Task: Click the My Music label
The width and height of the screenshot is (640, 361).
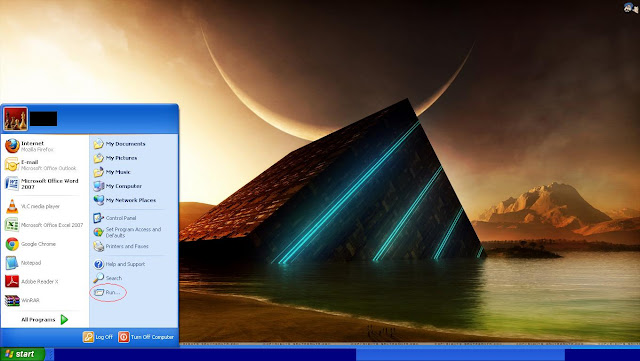Action: (118, 172)
